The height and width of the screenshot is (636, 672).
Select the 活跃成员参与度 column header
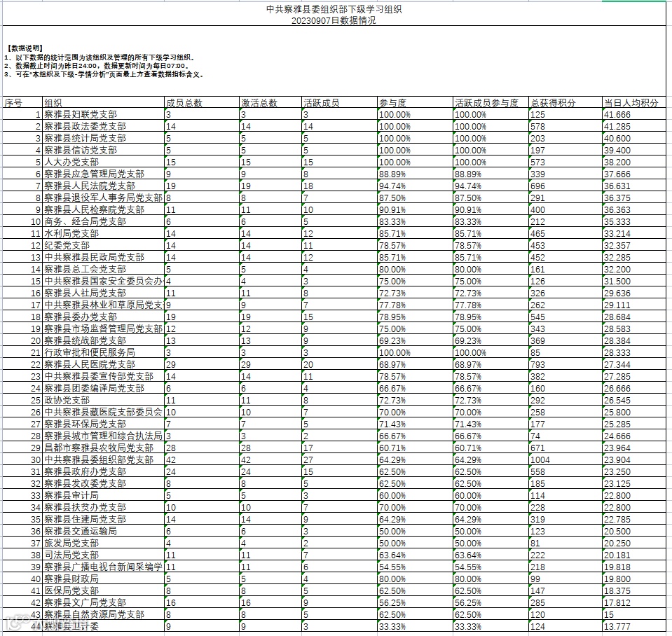491,103
